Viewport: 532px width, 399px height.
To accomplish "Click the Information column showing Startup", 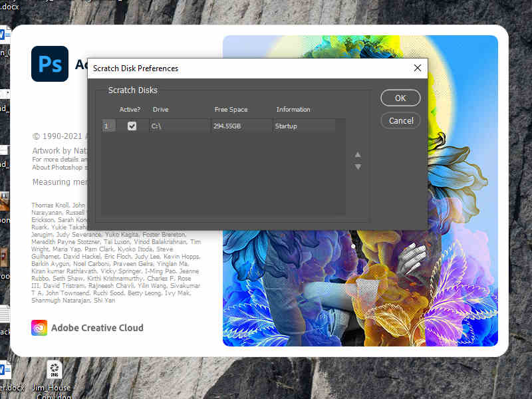I will 289,125.
